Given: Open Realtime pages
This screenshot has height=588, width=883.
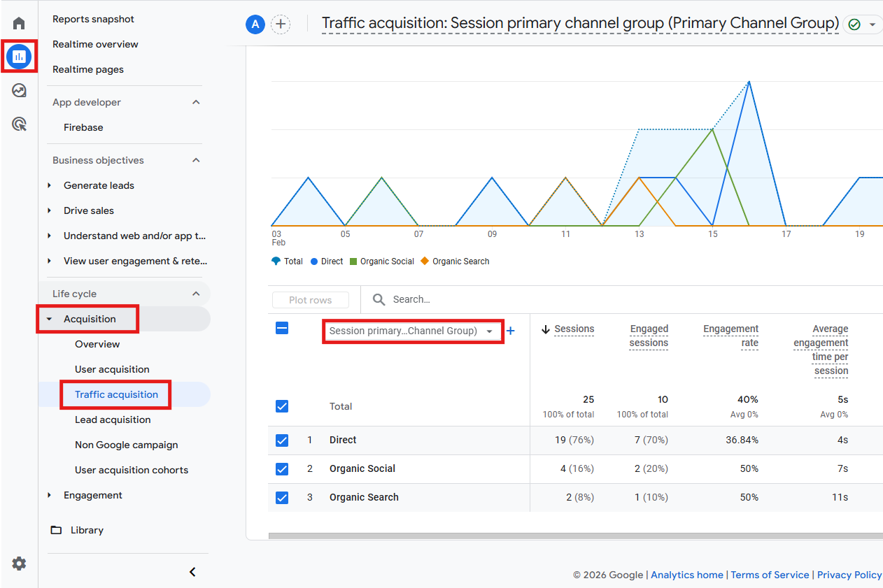Looking at the screenshot, I should 88,69.
